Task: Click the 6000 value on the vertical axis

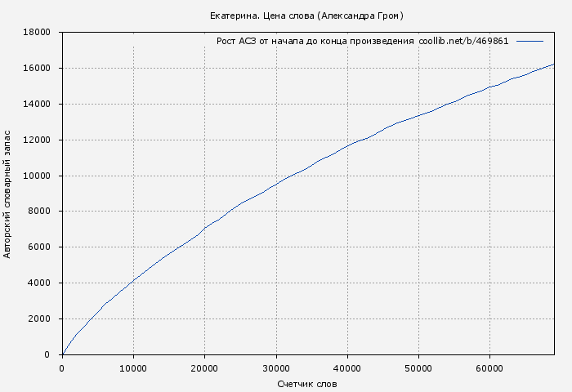Action: point(40,247)
